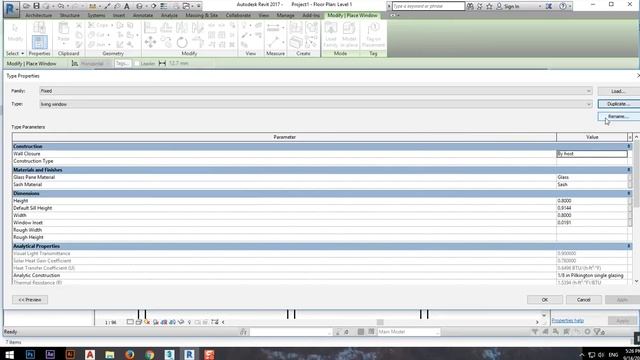This screenshot has width=640, height=360.
Task: Switch to the Architecture ribbon tab
Action: (38, 16)
